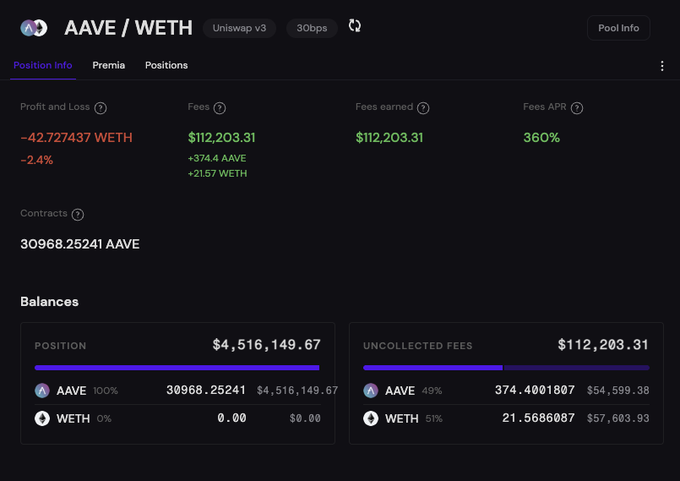Image resolution: width=680 pixels, height=481 pixels.
Task: Open the Positions tab
Action: tap(166, 65)
